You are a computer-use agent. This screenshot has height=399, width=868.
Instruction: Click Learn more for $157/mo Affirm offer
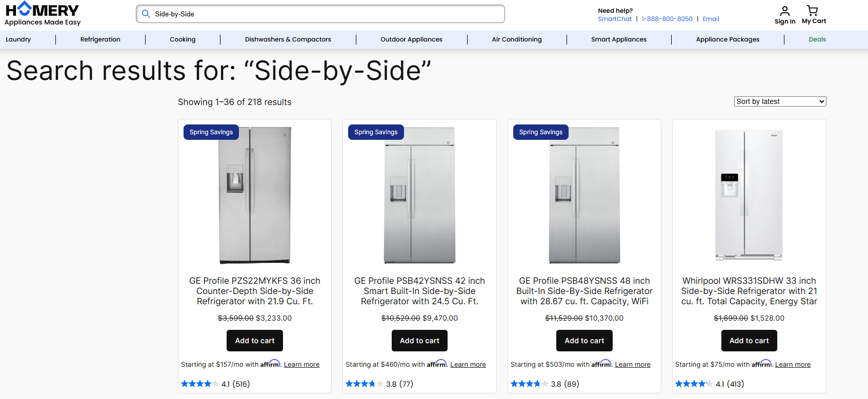301,365
